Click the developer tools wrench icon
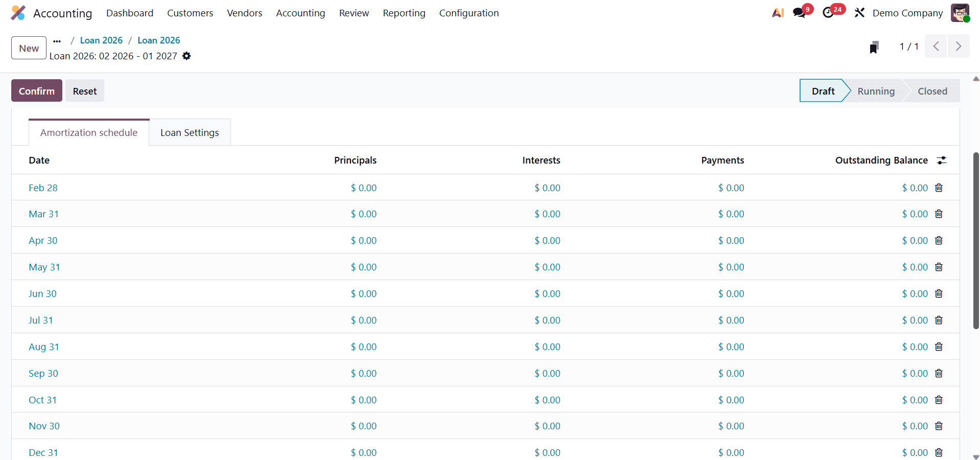Image resolution: width=980 pixels, height=460 pixels. (859, 12)
